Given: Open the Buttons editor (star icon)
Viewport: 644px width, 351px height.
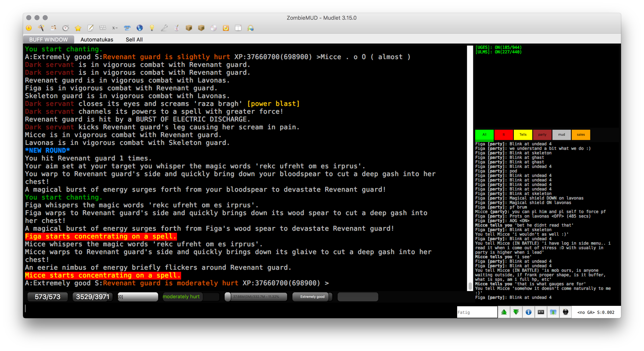Looking at the screenshot, I should click(78, 28).
